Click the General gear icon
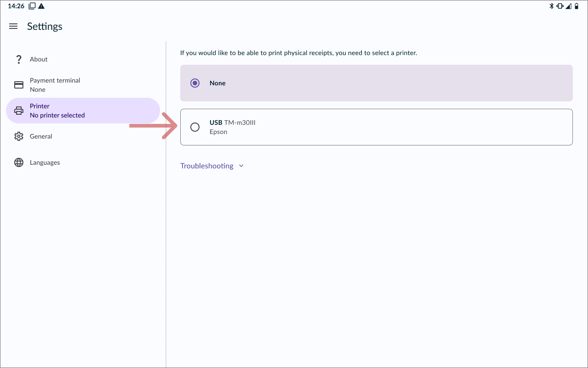 (19, 136)
